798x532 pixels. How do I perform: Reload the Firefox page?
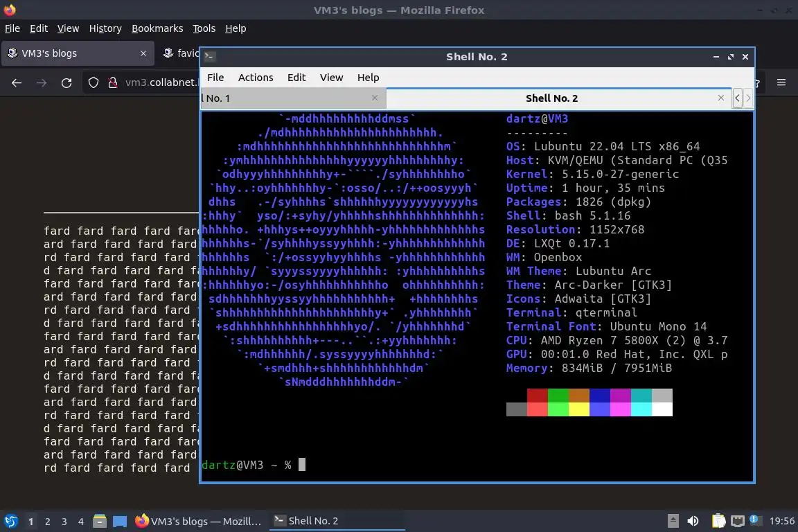click(x=66, y=83)
